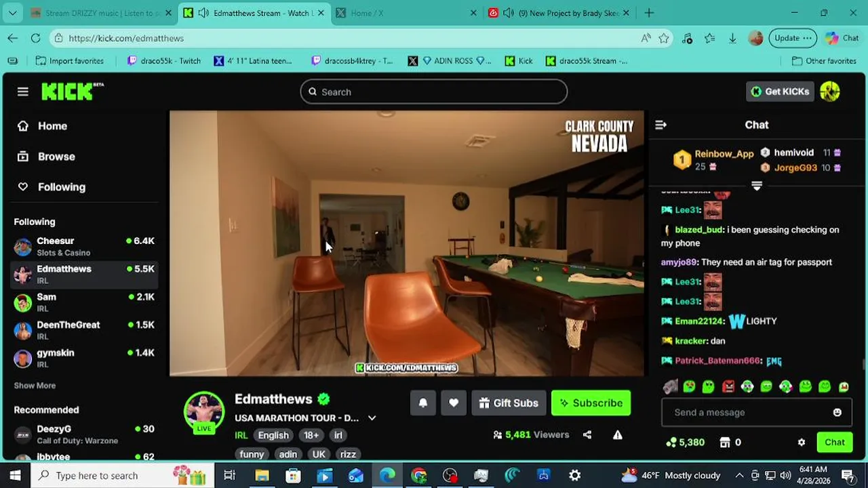Open Windows Settings gear in taskbar
Screen dimensions: 868x488
[x=574, y=475]
